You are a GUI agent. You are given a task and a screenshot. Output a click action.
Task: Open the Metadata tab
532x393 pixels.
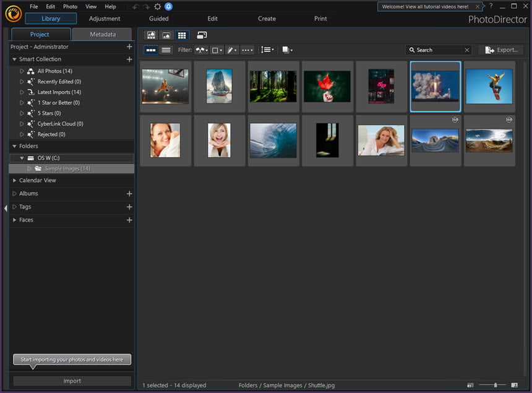103,34
